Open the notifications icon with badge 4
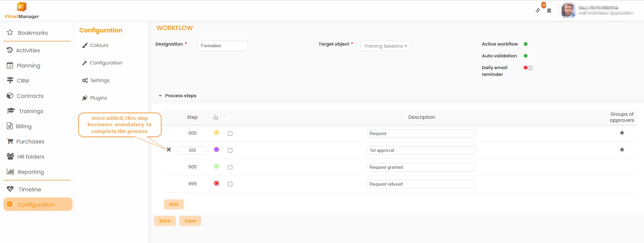The height and width of the screenshot is (243, 644). [x=538, y=10]
